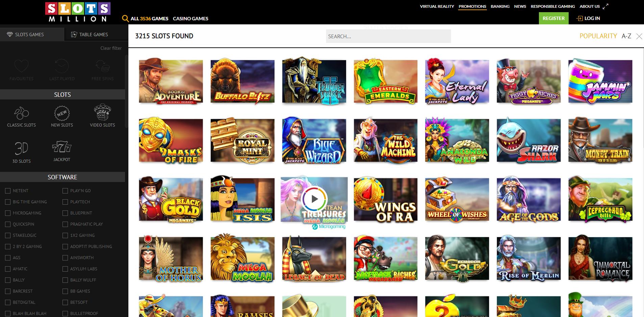Check the Bally Wulff filter
Image resolution: width=644 pixels, height=317 pixels.
click(x=65, y=280)
